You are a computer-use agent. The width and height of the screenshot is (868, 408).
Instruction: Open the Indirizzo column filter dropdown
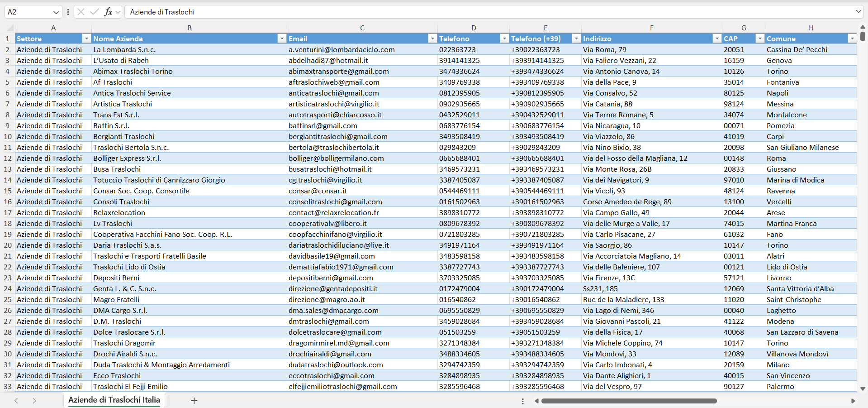(x=716, y=38)
